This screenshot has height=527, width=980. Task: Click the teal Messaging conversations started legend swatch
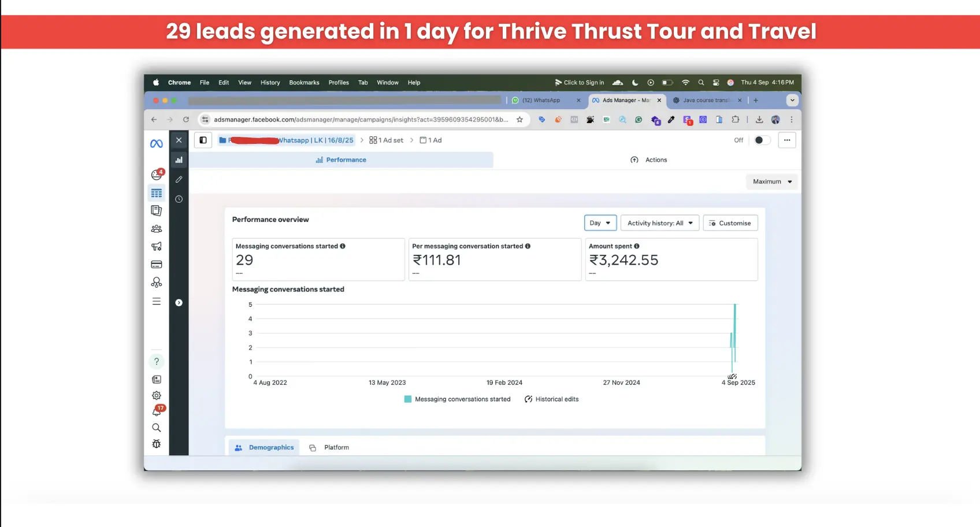[408, 399]
